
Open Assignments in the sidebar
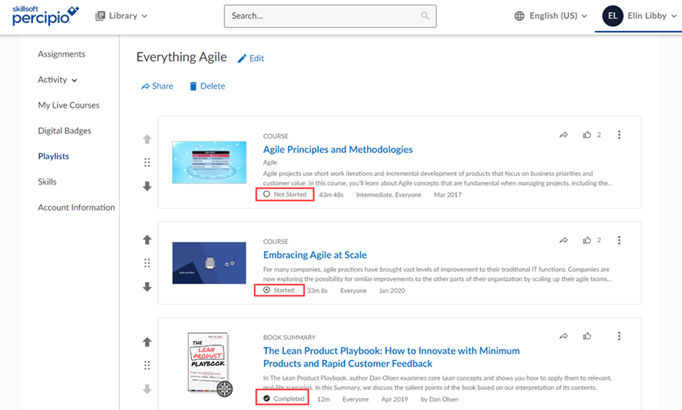coord(61,54)
